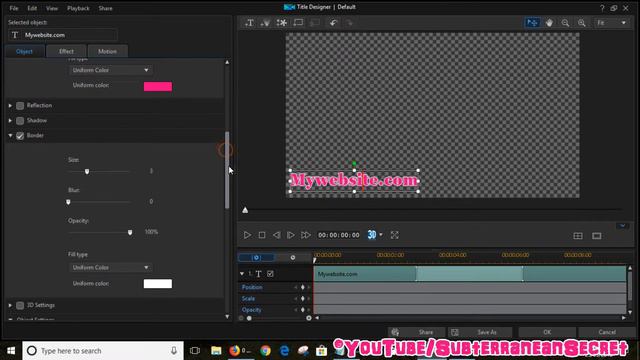This screenshot has height=360, width=640.
Task: Click the Cancel button
Action: coord(607,332)
